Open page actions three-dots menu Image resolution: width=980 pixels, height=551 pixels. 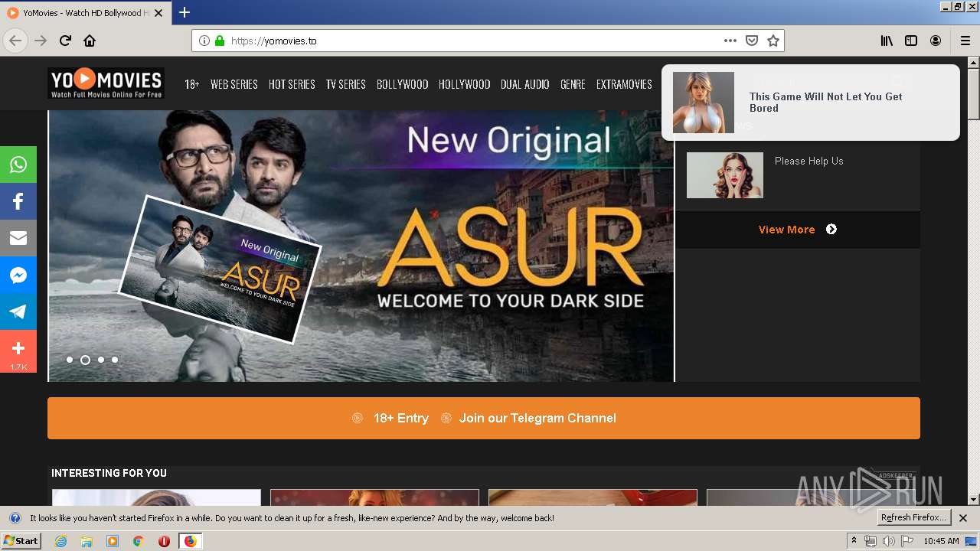pyautogui.click(x=730, y=41)
